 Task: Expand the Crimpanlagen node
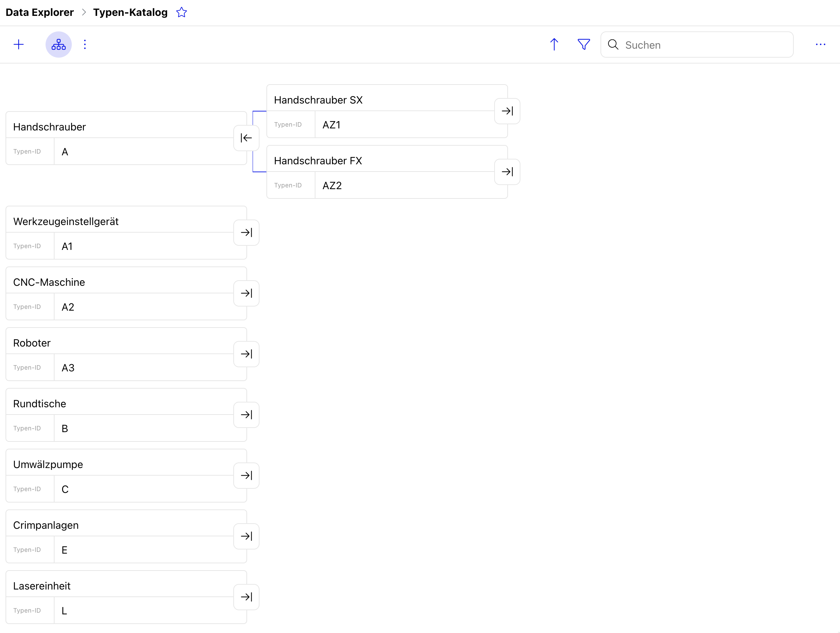coord(246,537)
